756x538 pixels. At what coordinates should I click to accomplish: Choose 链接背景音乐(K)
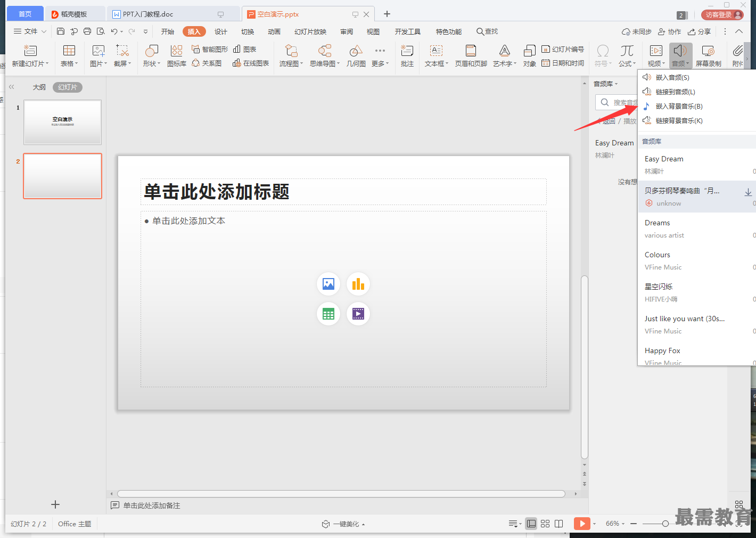pos(679,120)
